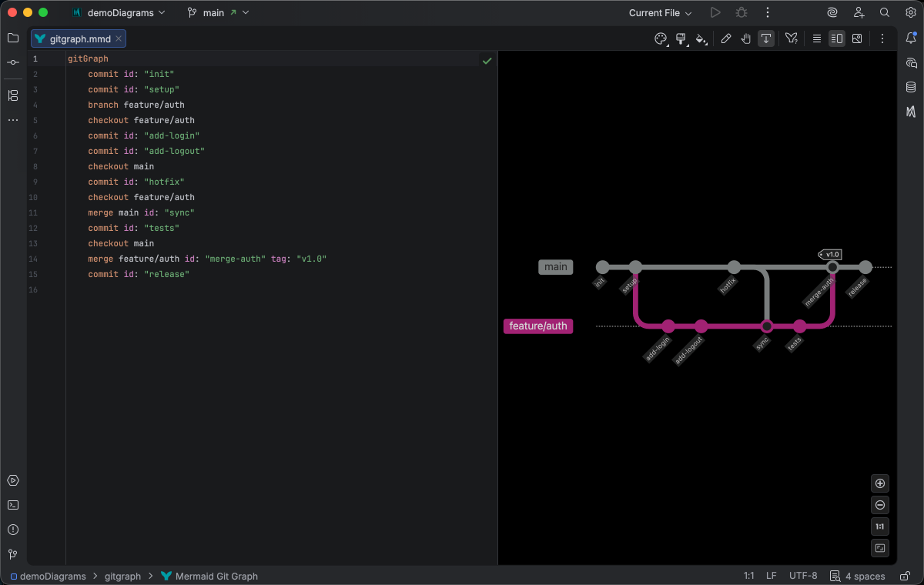Viewport: 924px width, 585px height.
Task: Click the "add-login" string on line 6
Action: 172,135
